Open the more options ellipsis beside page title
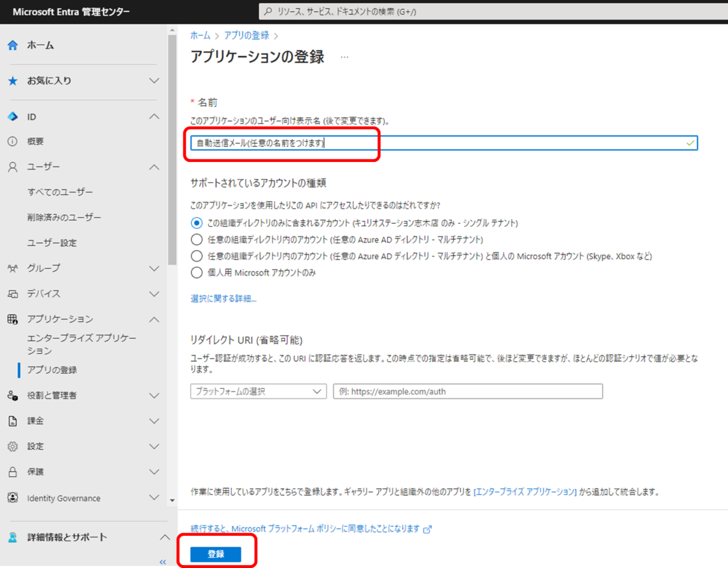Viewport: 728px width, 568px height. tap(345, 57)
